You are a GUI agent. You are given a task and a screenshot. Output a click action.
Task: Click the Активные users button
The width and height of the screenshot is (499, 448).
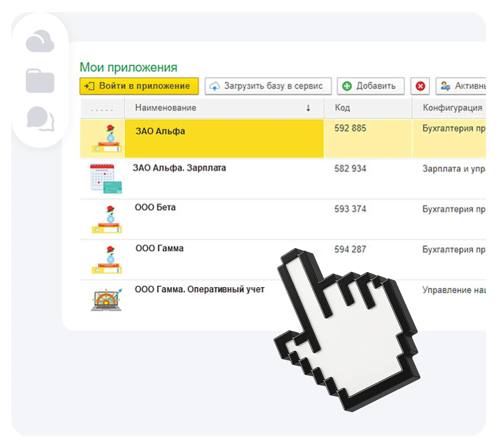[462, 86]
